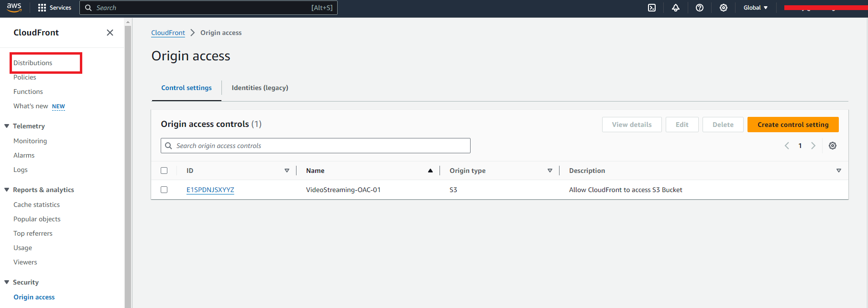Open Policies in side navigation

25,77
